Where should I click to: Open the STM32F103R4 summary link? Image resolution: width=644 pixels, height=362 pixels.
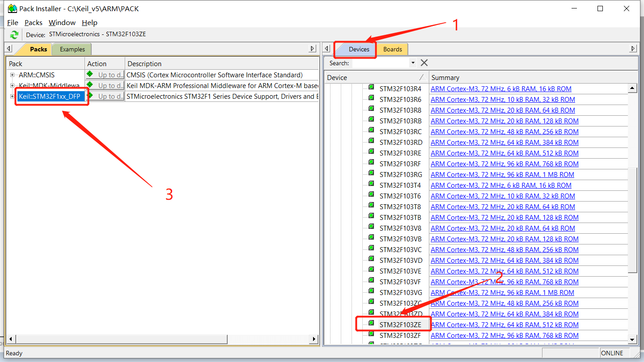[501, 89]
